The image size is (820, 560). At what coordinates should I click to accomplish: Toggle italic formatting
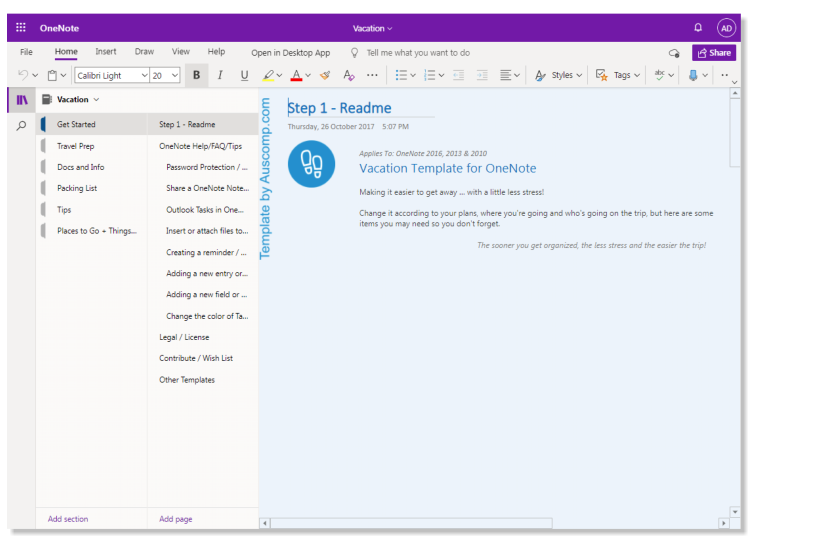click(x=220, y=75)
